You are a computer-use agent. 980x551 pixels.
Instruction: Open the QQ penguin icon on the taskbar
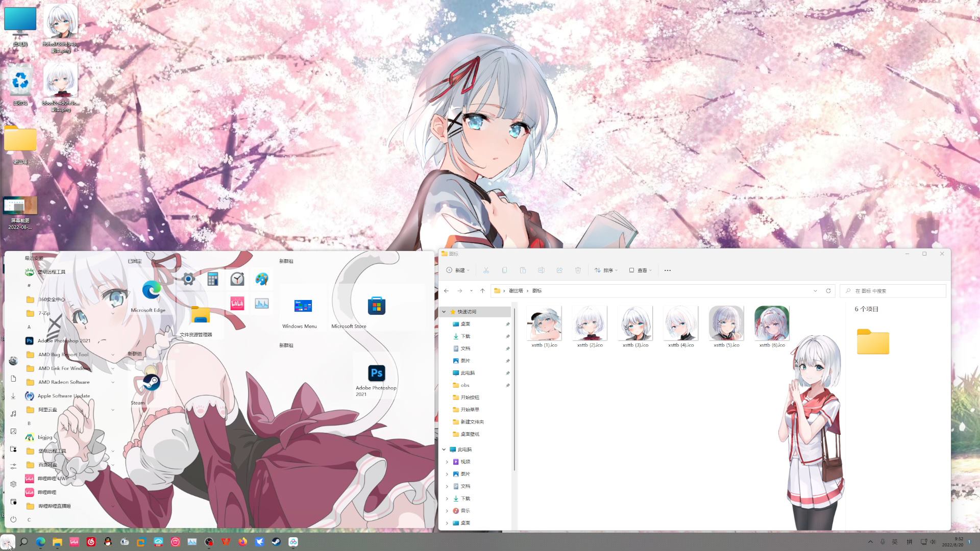pyautogui.click(x=108, y=542)
